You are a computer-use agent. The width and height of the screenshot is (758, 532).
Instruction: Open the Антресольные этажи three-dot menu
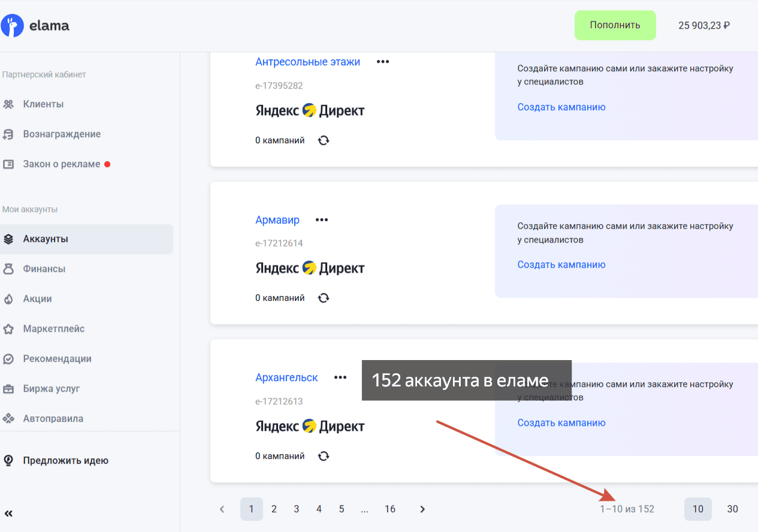(x=383, y=62)
